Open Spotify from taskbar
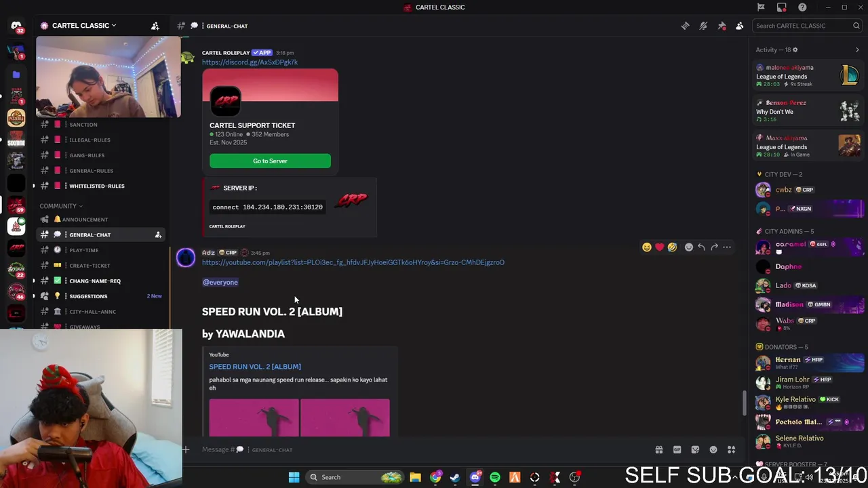The image size is (868, 488). [495, 477]
